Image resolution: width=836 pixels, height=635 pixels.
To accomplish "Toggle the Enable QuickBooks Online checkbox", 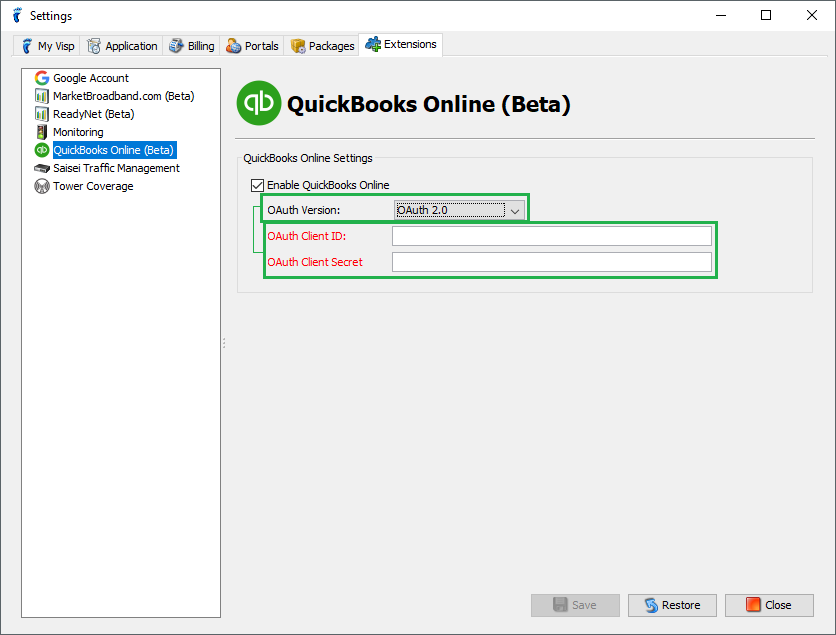I will click(x=258, y=185).
